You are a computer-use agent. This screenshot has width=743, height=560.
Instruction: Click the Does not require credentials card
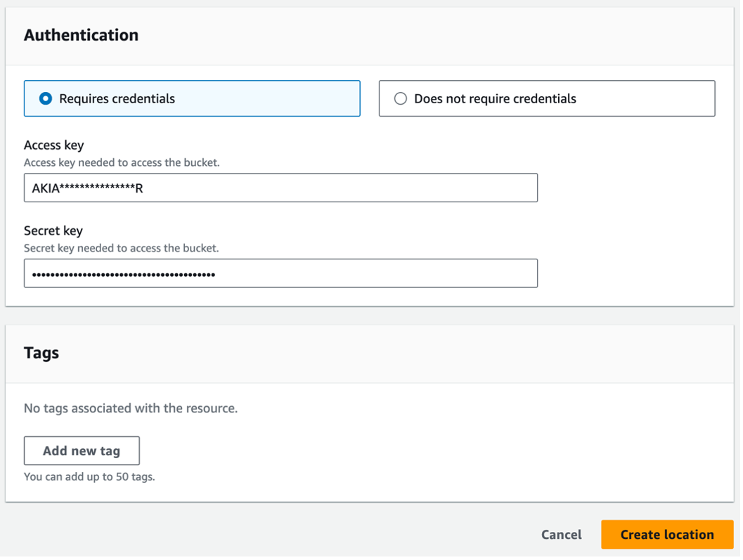[547, 98]
